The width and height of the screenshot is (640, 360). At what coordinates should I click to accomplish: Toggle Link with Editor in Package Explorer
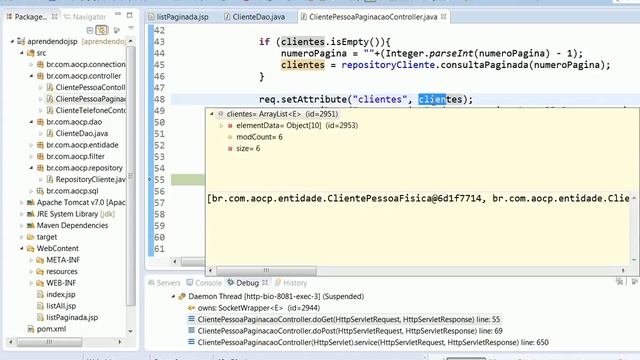point(102,30)
